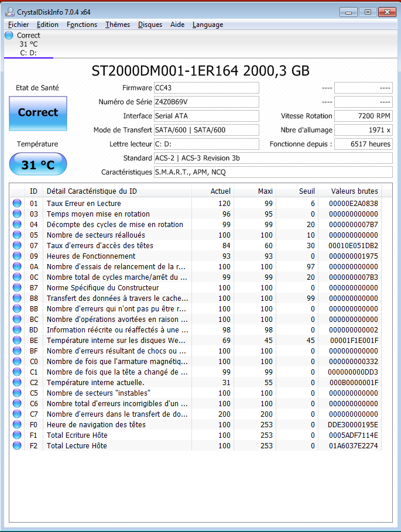Click the Seuil column header

pyautogui.click(x=297, y=191)
